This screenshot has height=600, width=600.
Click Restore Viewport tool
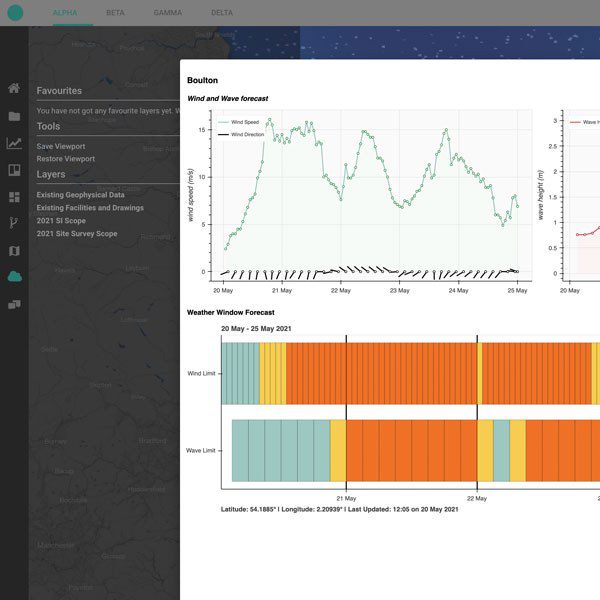coord(66,159)
